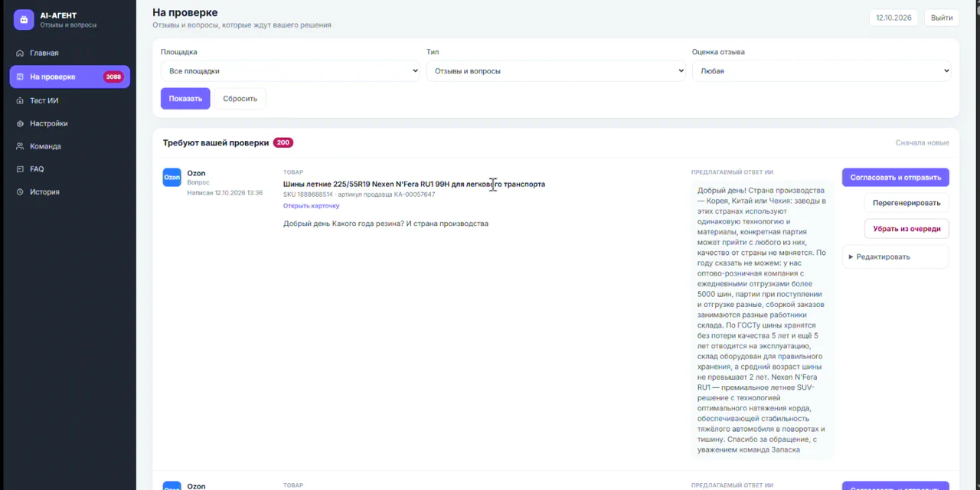Viewport: 980px width, 490px height.
Task: Open the FAQ section
Action: pyautogui.click(x=70, y=169)
